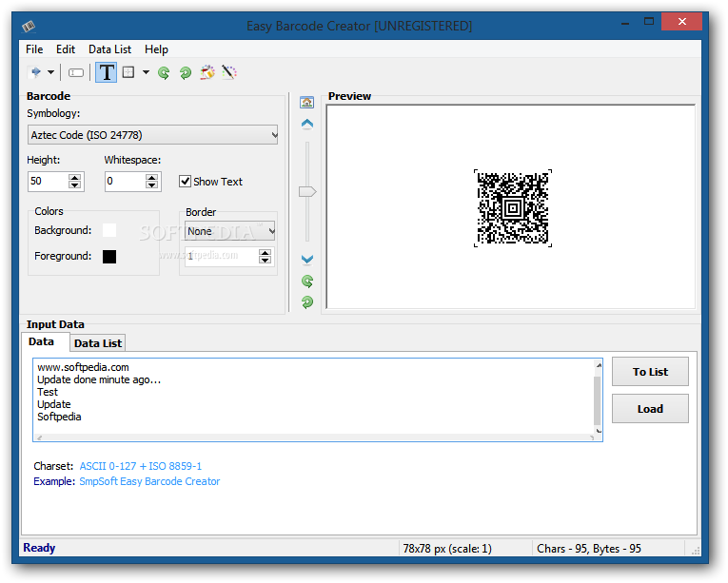This screenshot has height=583, width=728.
Task: Click the paint bucket background color icon
Action: point(207,72)
